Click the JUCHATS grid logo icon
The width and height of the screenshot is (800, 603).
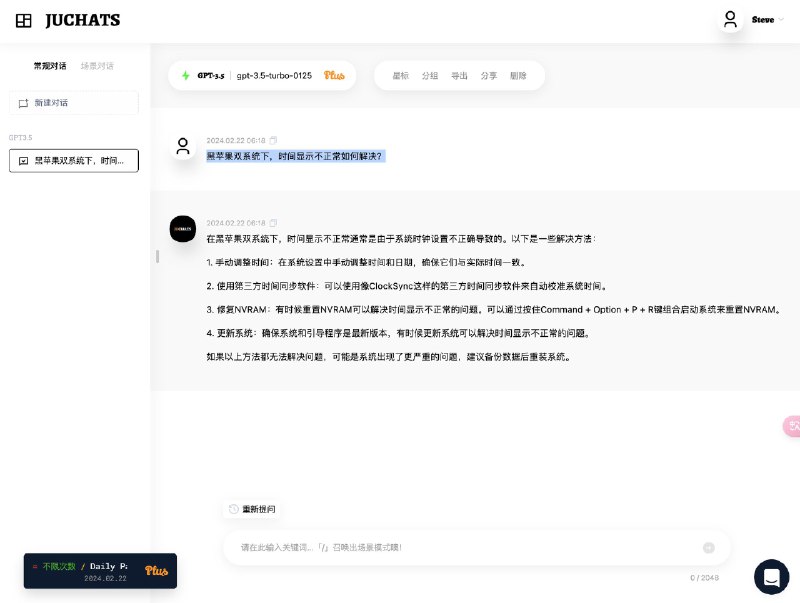pyautogui.click(x=24, y=20)
